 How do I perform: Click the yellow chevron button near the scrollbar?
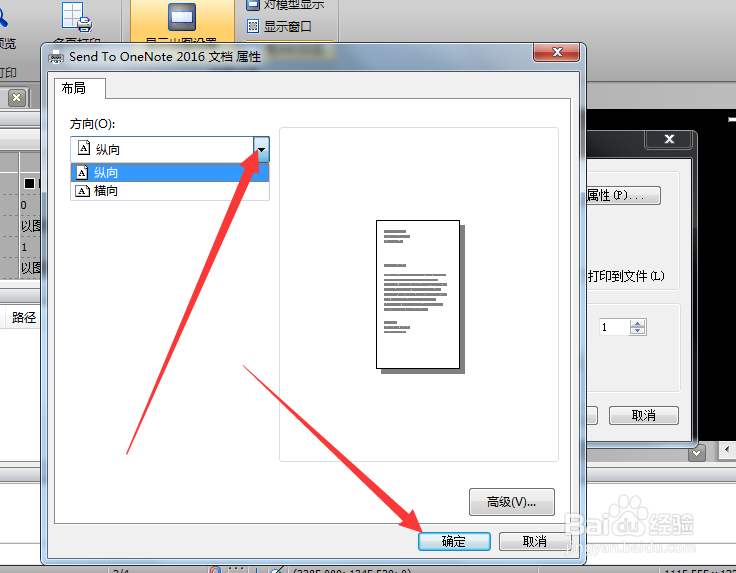click(x=697, y=453)
